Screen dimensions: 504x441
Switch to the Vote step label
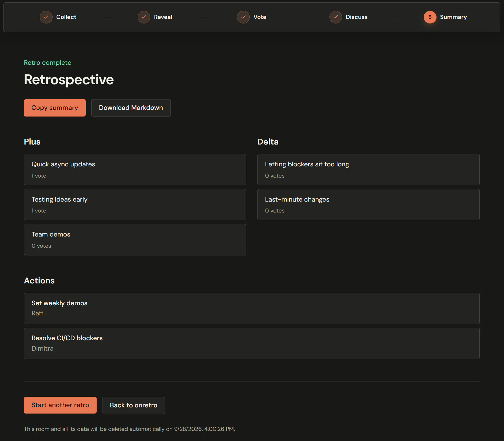pos(260,17)
